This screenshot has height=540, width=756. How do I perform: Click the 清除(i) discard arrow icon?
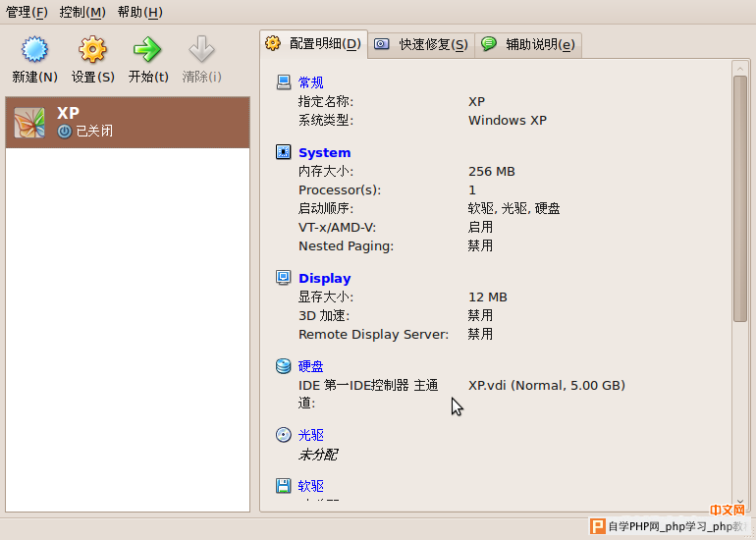tap(201, 49)
